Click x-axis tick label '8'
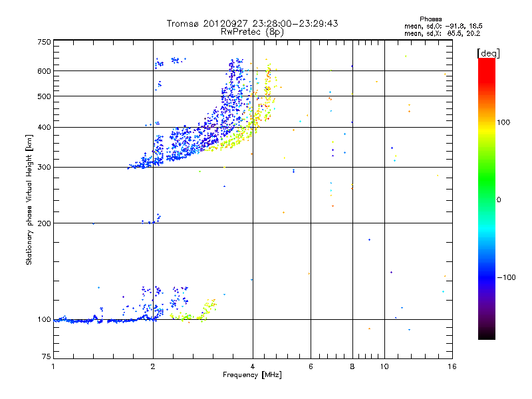Viewport: 532px width, 399px height. [352, 366]
